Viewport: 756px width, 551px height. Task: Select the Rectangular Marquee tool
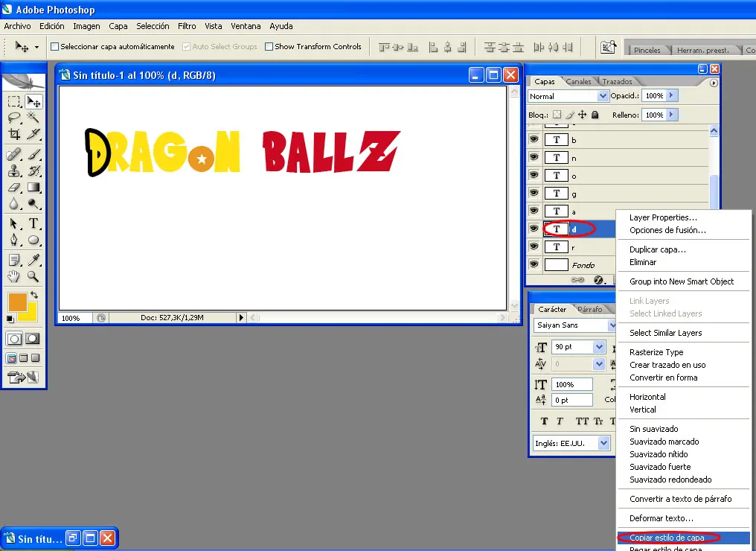pos(14,101)
